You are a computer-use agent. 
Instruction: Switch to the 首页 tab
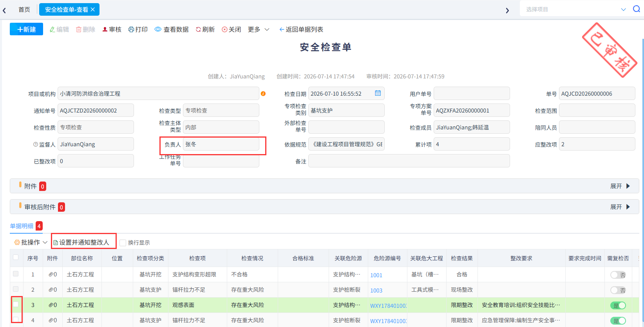click(24, 9)
